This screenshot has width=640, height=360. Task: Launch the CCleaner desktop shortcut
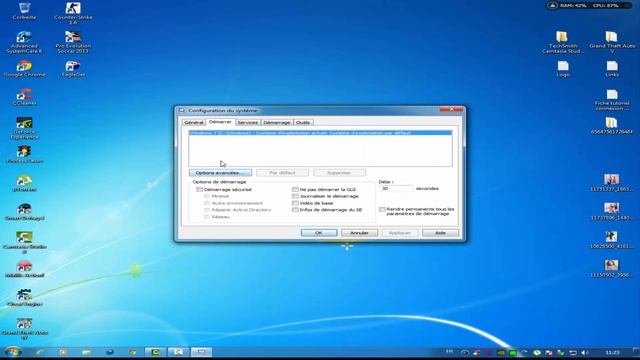[x=24, y=98]
